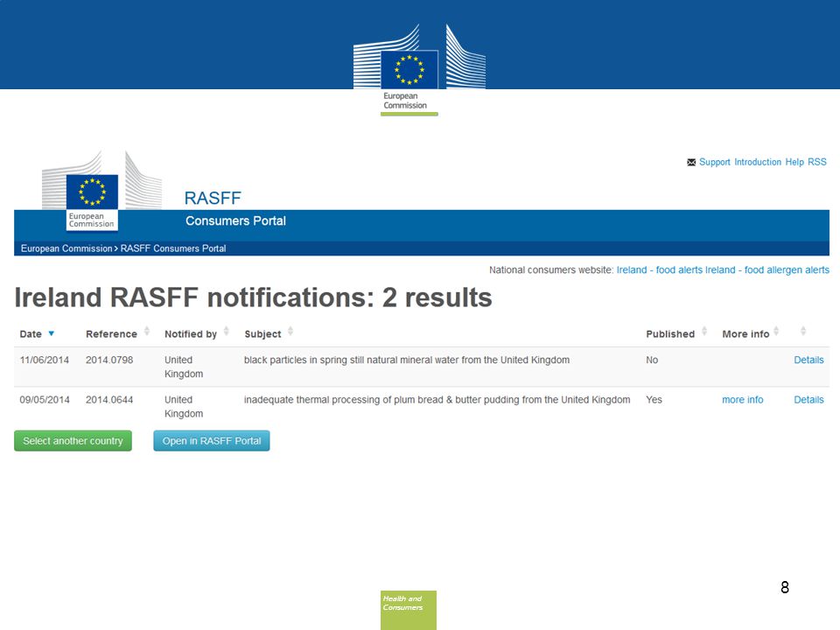
Task: Click the RASFF title text
Action: coord(213,199)
